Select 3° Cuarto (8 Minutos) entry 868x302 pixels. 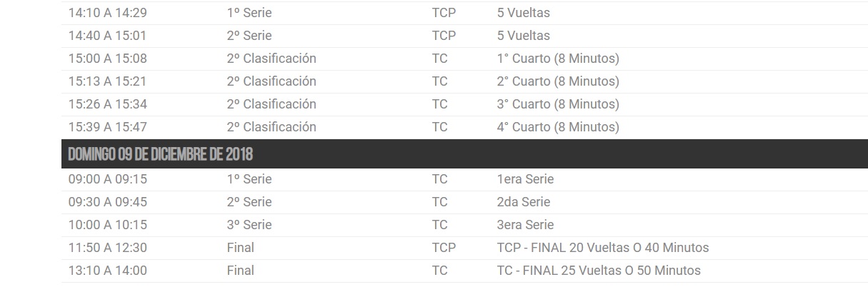558,104
